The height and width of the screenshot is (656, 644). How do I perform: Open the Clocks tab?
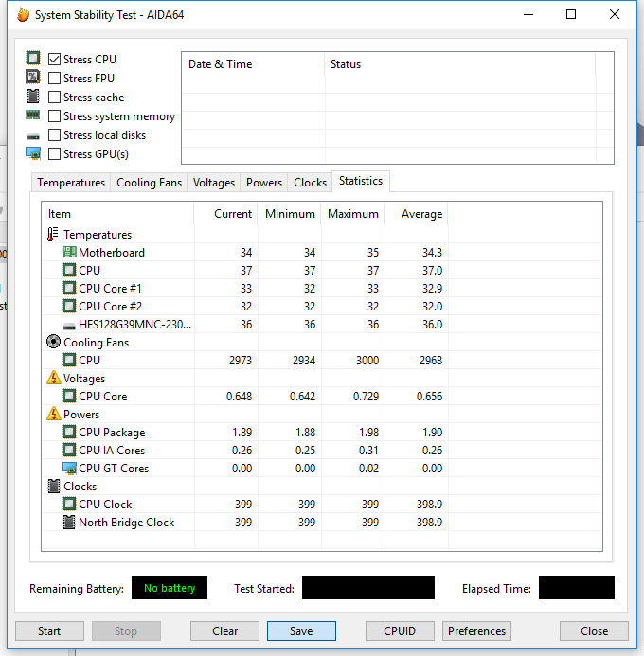(310, 183)
